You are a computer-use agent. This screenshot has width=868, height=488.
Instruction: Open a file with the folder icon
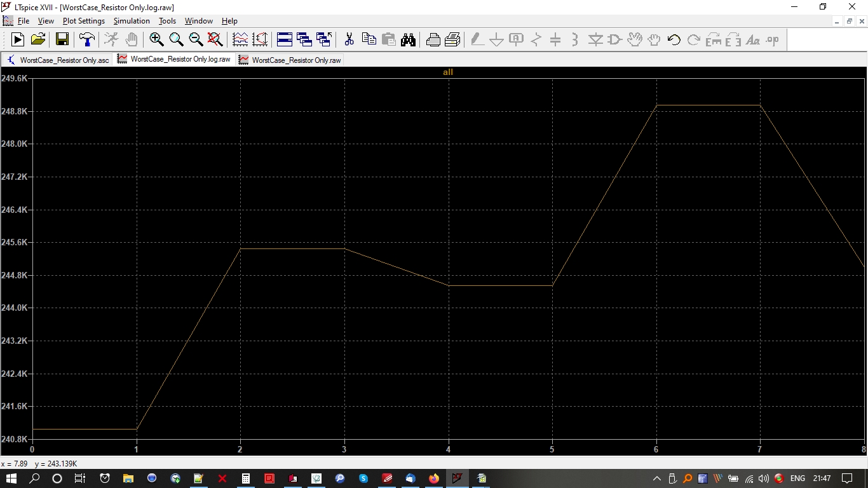[38, 39]
